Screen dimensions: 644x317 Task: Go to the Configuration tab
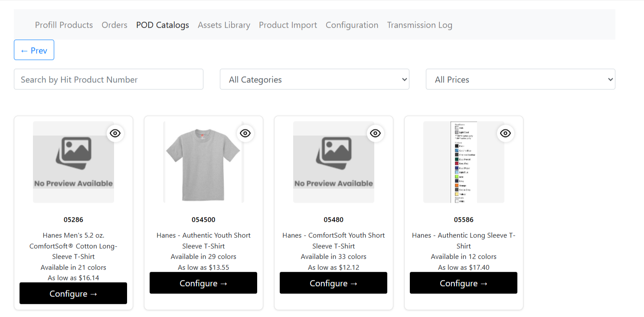click(352, 25)
